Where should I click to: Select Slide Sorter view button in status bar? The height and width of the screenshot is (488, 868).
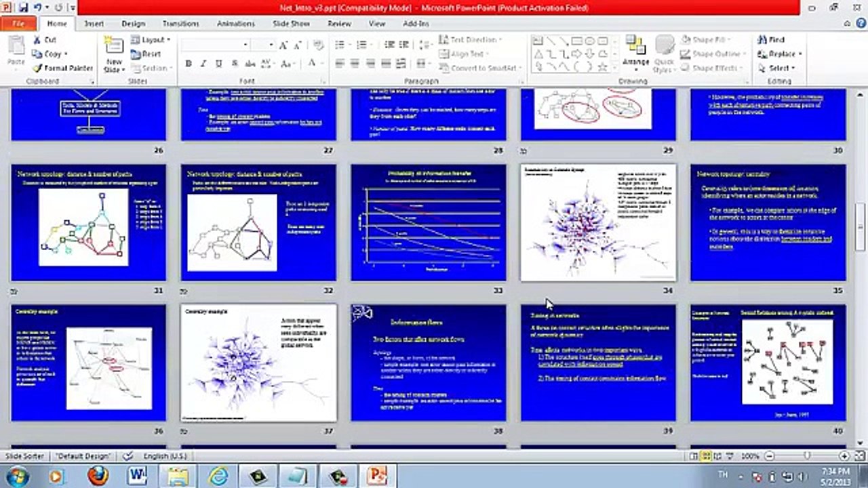tap(707, 456)
